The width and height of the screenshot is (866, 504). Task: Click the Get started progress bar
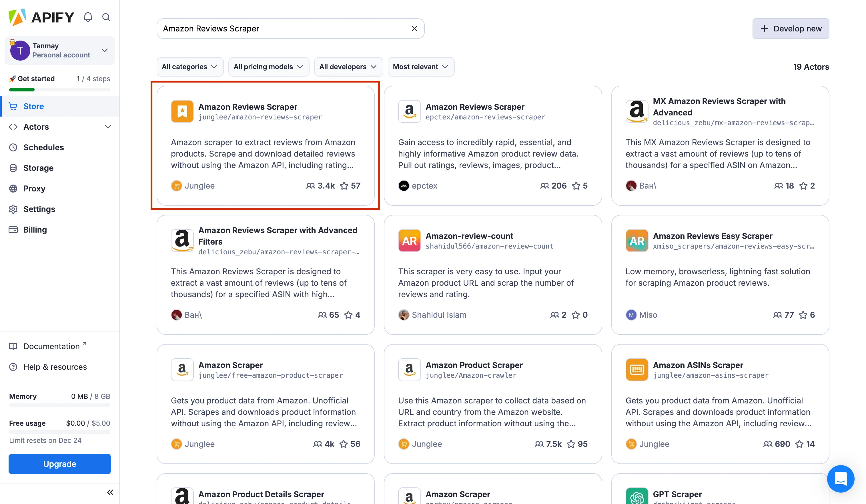(60, 90)
